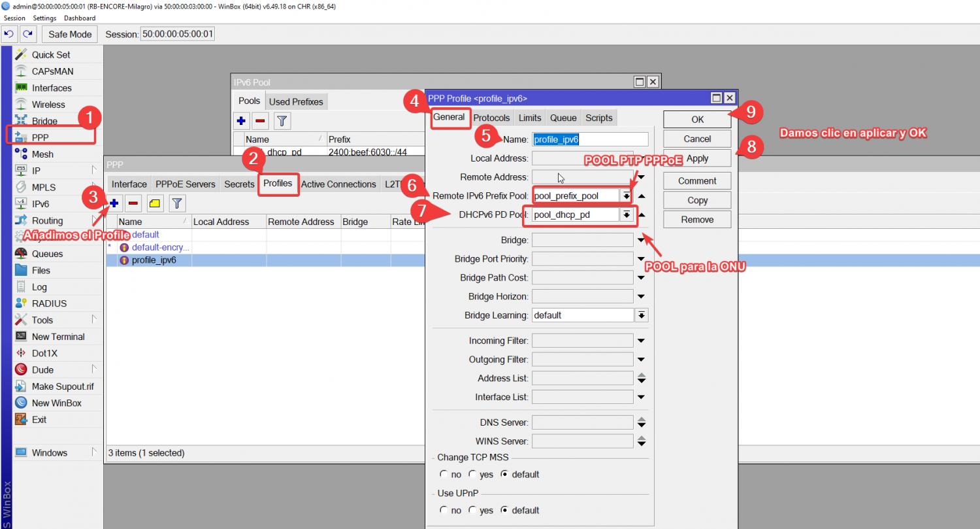
Task: Click the yellow comment icon in PPP toolbar
Action: pyautogui.click(x=155, y=203)
